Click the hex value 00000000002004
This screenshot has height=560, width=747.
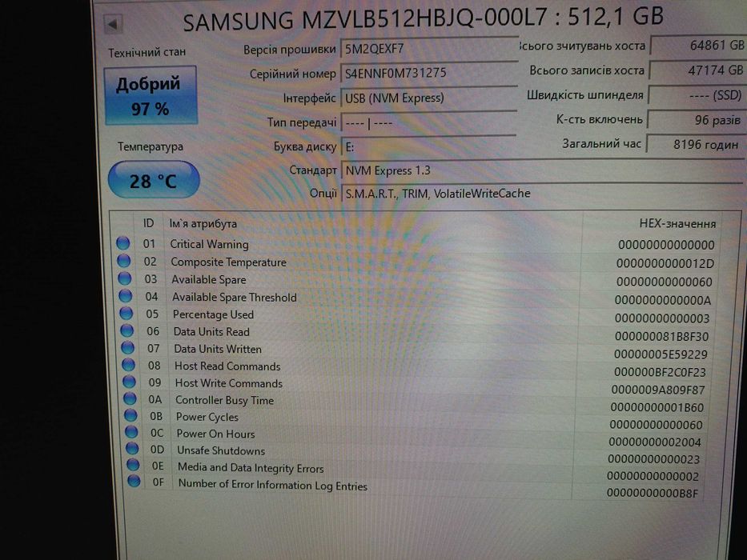(655, 442)
